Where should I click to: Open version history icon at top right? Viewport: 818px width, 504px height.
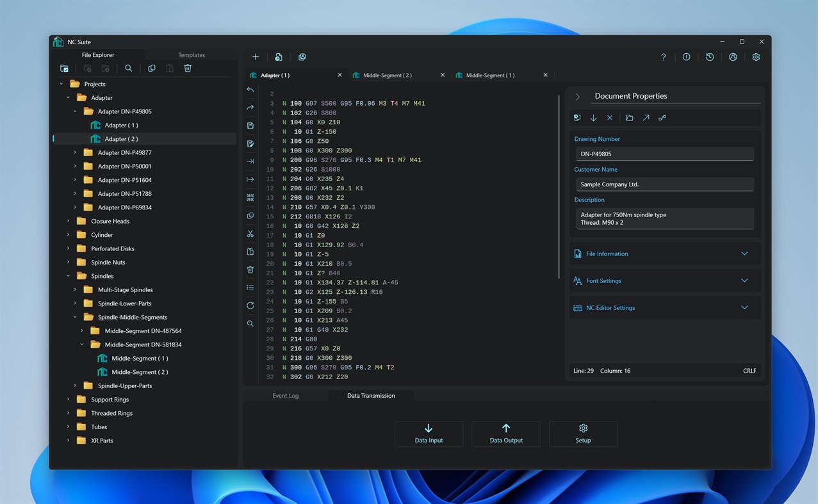[x=710, y=57]
